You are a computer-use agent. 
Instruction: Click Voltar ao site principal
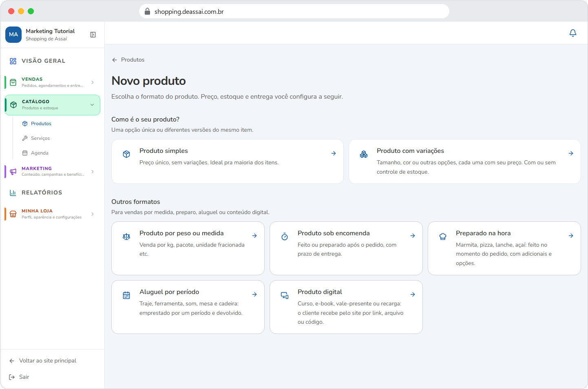(48, 361)
